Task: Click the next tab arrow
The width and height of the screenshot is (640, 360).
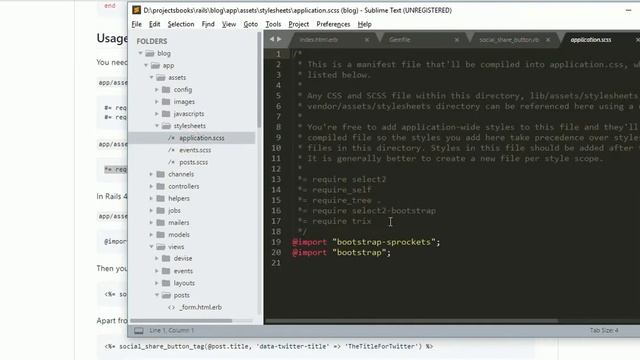Action: pos(279,39)
